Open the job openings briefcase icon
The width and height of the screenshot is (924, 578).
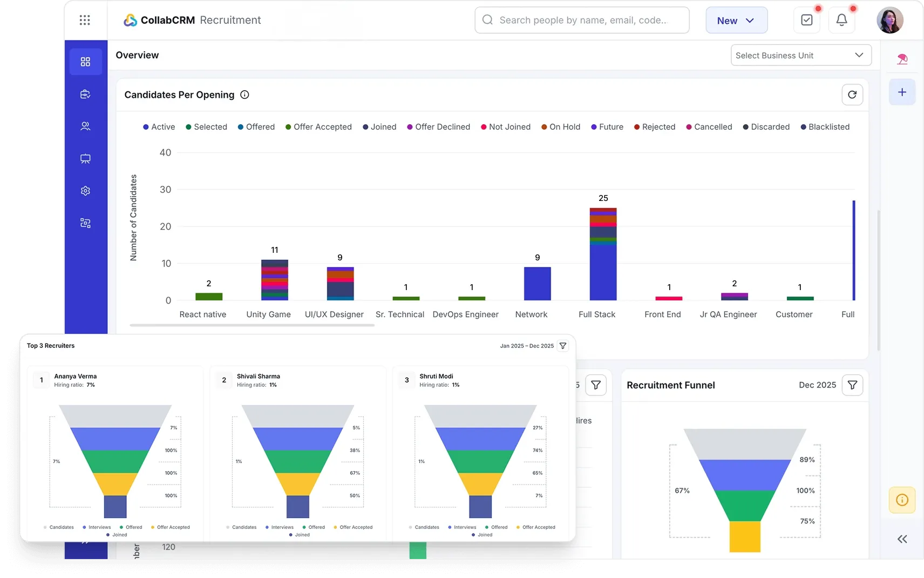coord(85,94)
